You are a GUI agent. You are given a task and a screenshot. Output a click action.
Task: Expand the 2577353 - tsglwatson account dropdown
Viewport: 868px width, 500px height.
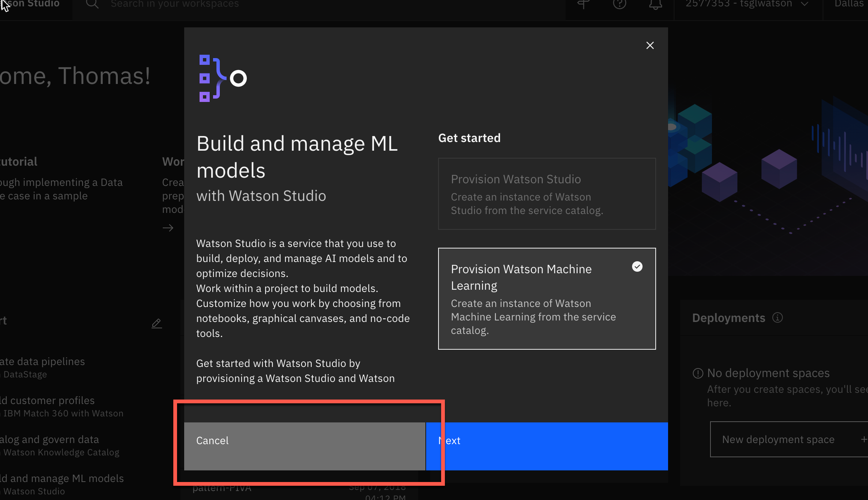746,4
